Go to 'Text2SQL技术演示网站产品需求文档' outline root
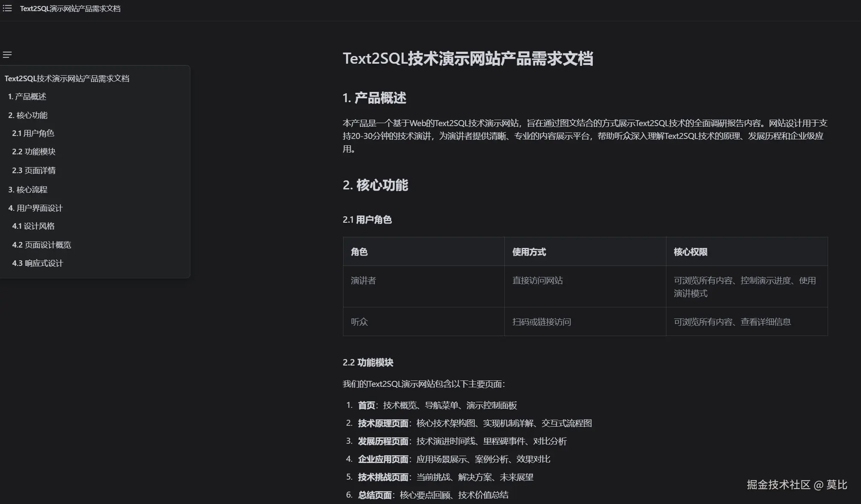 point(67,79)
